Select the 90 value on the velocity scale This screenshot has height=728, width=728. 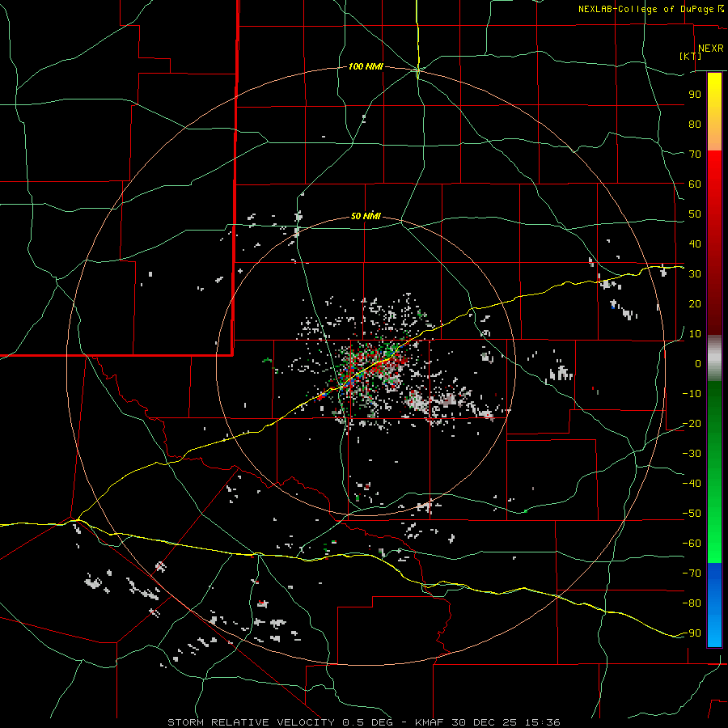[695, 95]
